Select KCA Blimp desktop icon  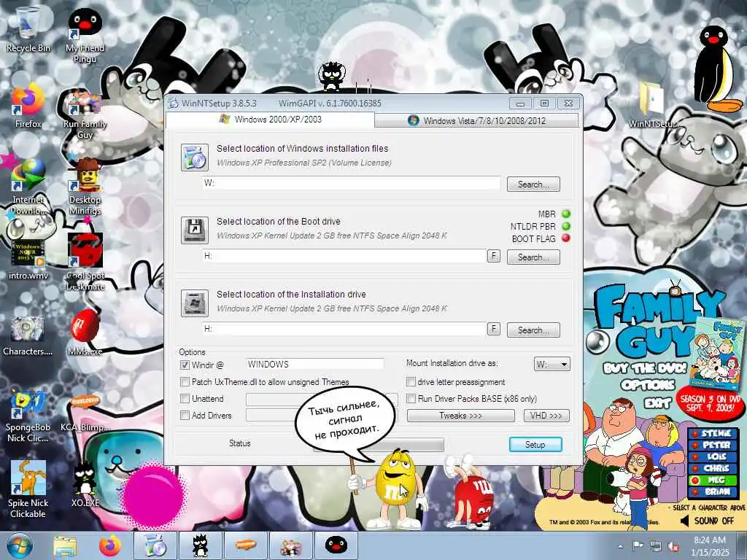[85, 413]
